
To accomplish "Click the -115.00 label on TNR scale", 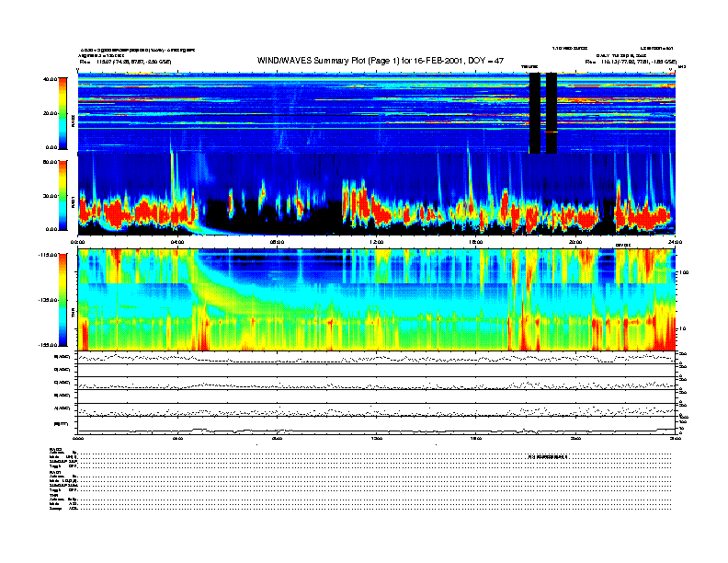I will point(49,255).
